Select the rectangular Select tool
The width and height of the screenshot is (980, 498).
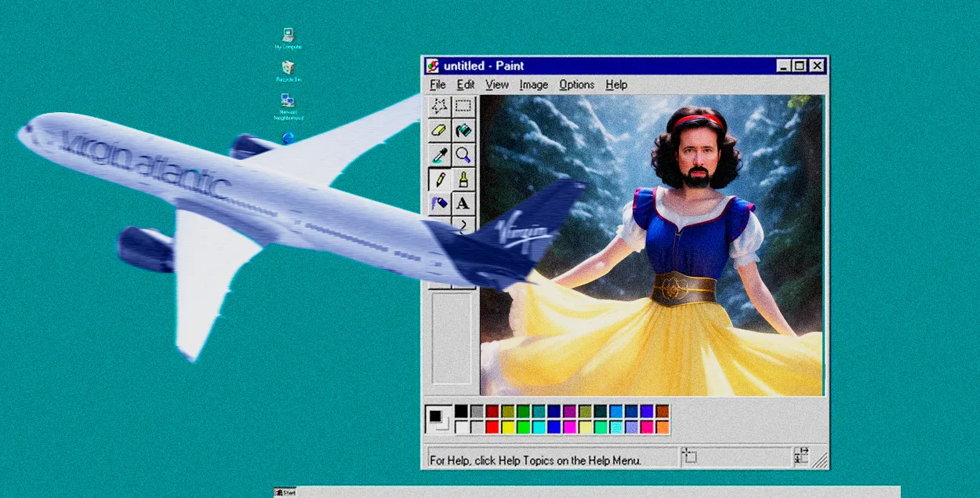pyautogui.click(x=463, y=107)
